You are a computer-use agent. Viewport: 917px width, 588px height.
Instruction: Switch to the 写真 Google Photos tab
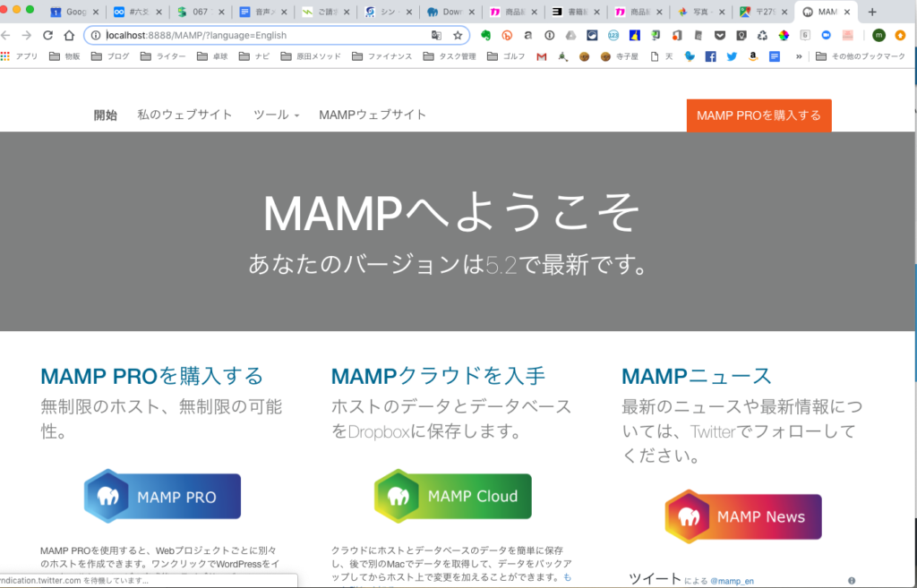[x=702, y=12]
